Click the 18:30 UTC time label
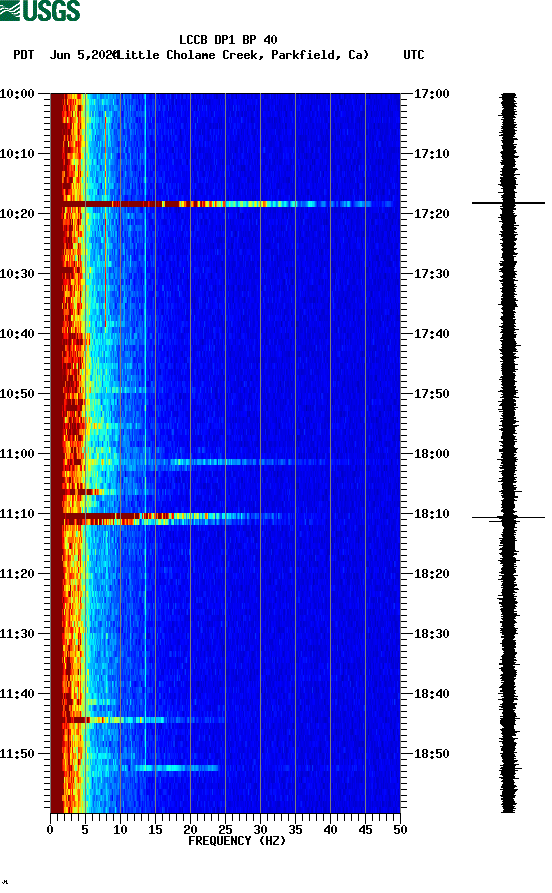 [x=432, y=633]
